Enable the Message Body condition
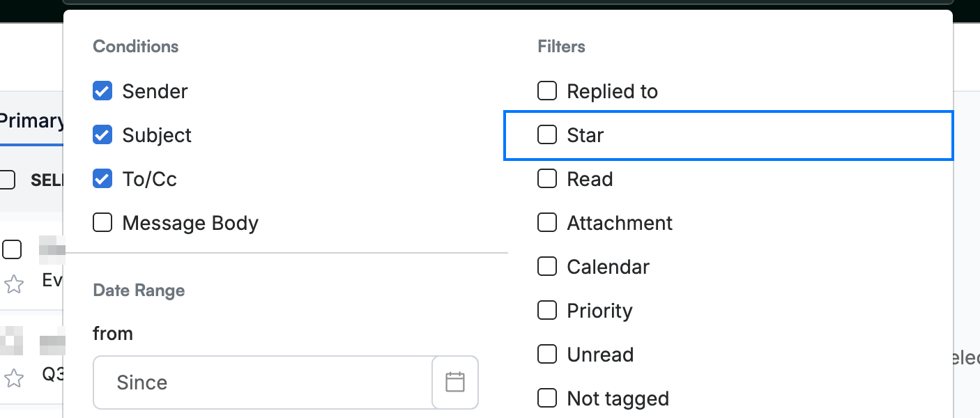 [x=102, y=223]
